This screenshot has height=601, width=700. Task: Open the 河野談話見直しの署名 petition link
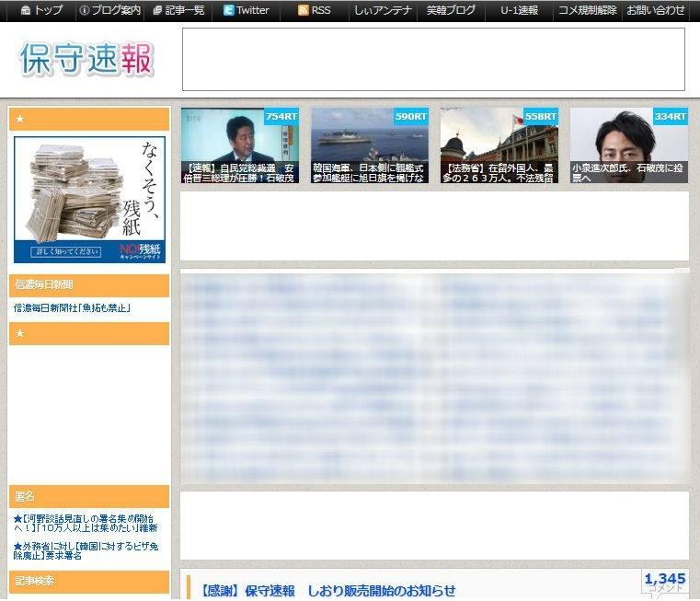[86, 523]
